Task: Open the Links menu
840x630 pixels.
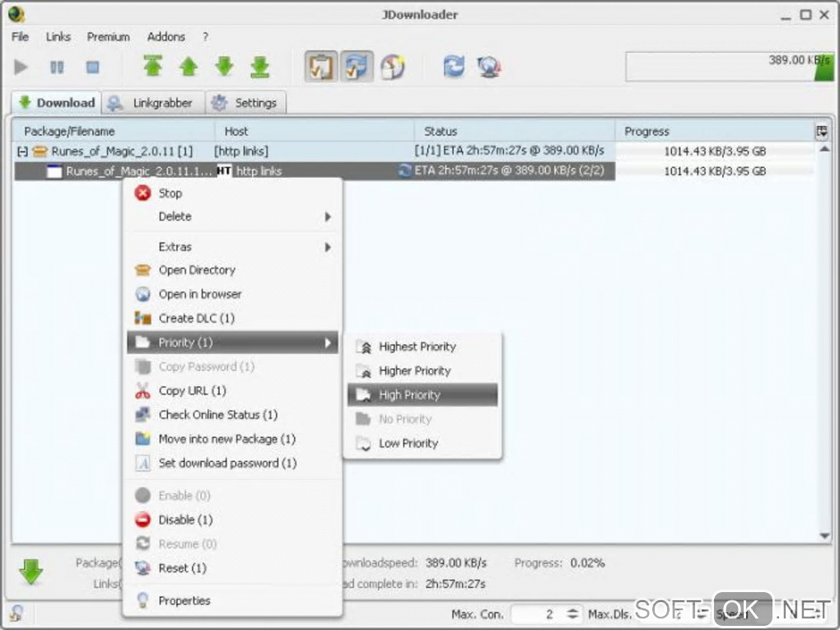Action: (58, 36)
